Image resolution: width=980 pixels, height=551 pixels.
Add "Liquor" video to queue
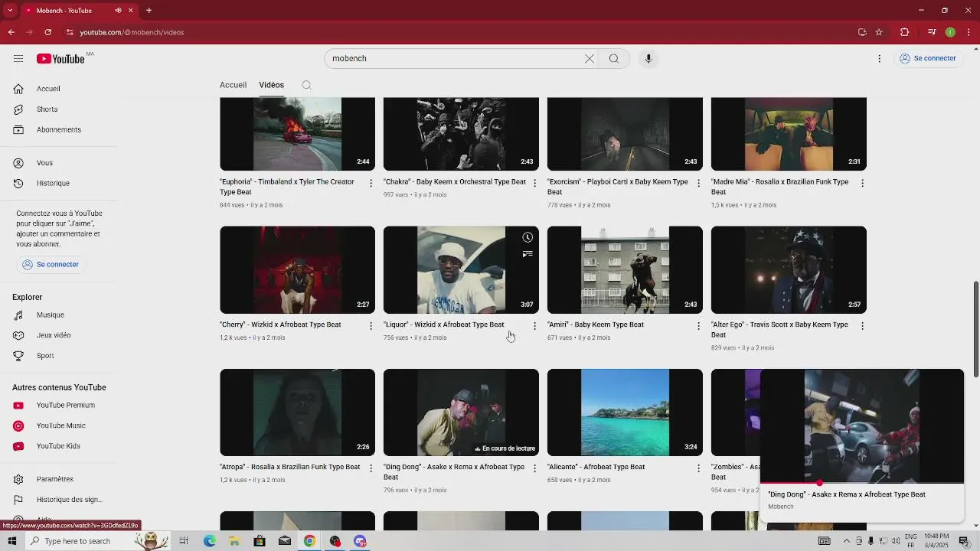tap(528, 254)
